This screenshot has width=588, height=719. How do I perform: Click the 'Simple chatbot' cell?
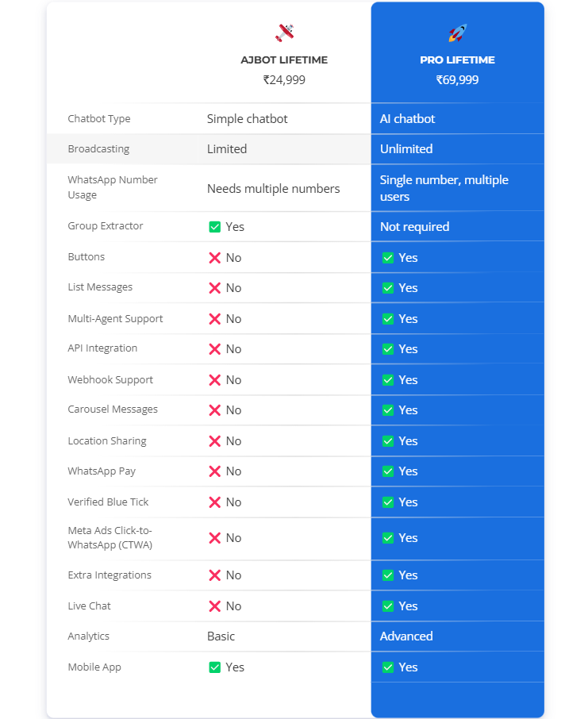pyautogui.click(x=248, y=119)
